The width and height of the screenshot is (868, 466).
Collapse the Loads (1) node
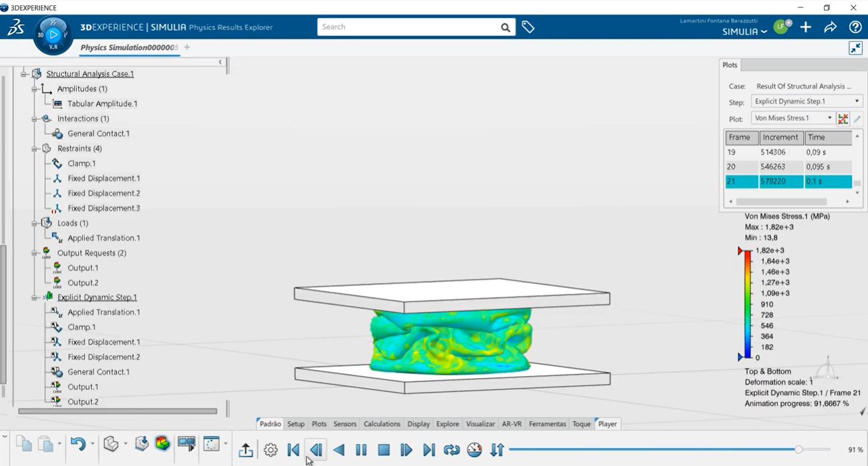(34, 223)
